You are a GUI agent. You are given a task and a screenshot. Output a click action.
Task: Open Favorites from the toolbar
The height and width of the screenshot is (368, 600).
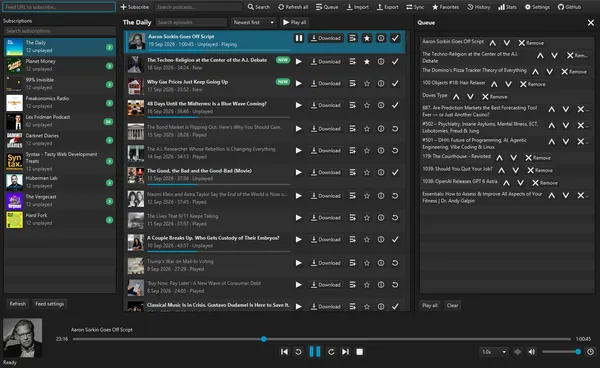coord(445,7)
